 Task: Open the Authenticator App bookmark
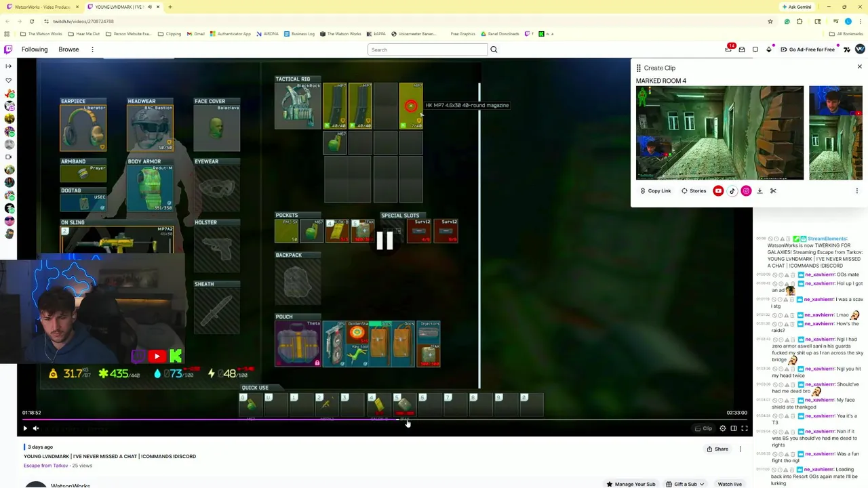pos(231,34)
